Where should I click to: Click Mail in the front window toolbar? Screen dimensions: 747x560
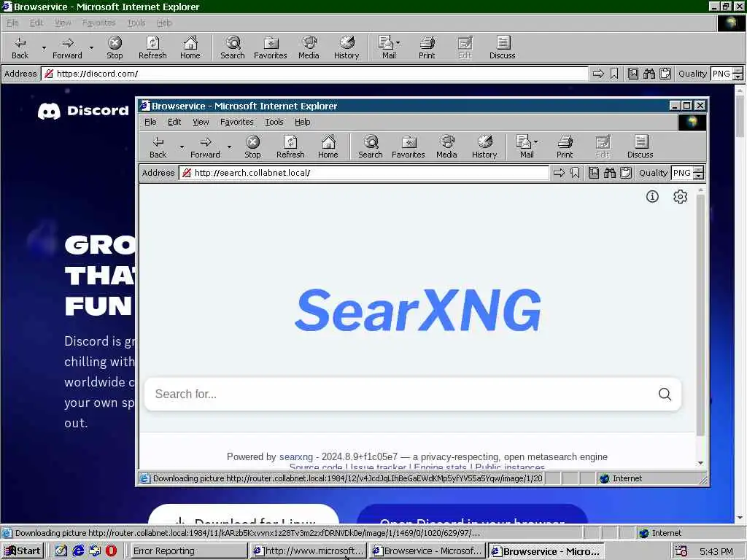(x=525, y=147)
